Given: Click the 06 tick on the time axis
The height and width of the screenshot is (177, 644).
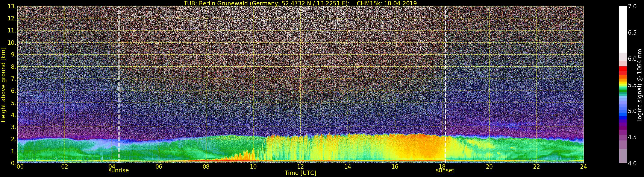Looking at the screenshot, I should (159, 167).
